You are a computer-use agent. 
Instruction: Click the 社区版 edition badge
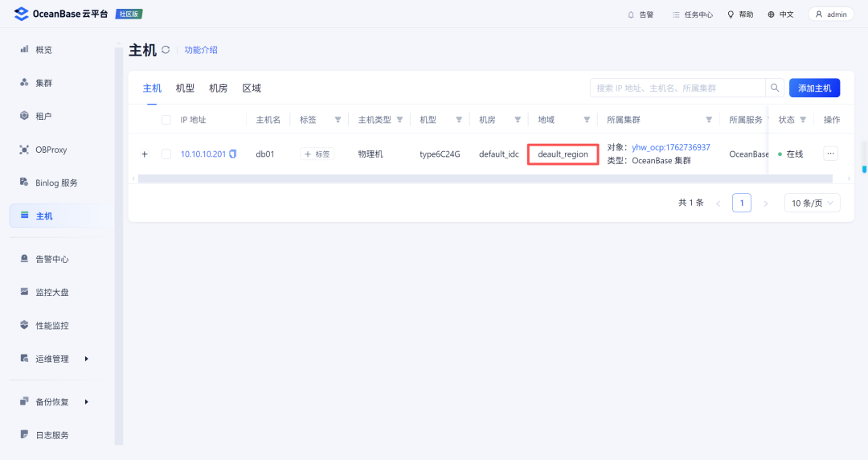pos(129,14)
